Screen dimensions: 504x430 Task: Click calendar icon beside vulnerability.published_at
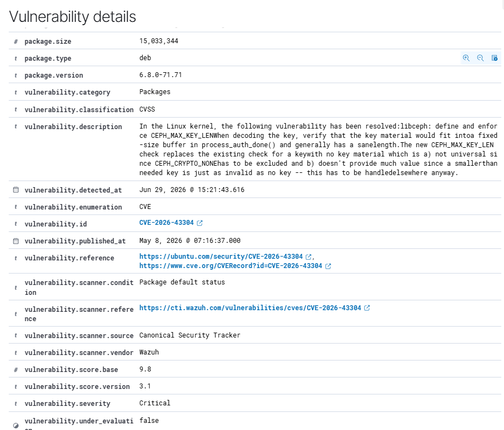point(16,241)
